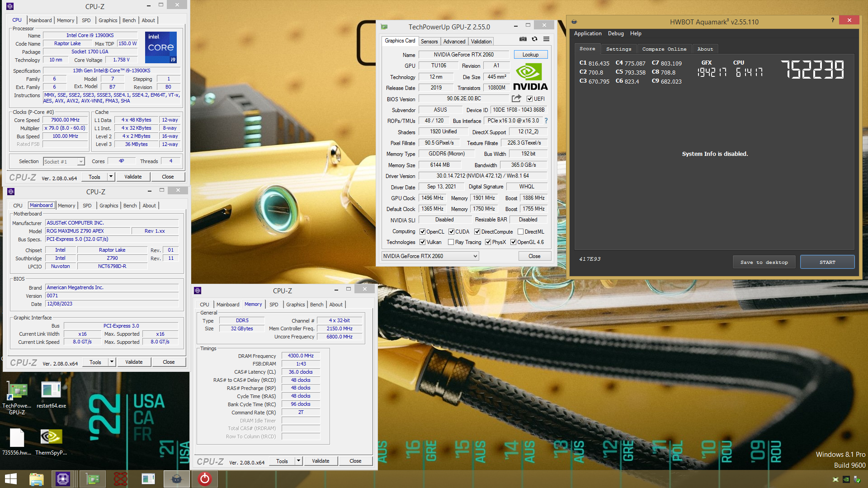Open the GeForce RTX 2060 GPU selector dropdown
The height and width of the screenshot is (488, 868).
click(430, 256)
